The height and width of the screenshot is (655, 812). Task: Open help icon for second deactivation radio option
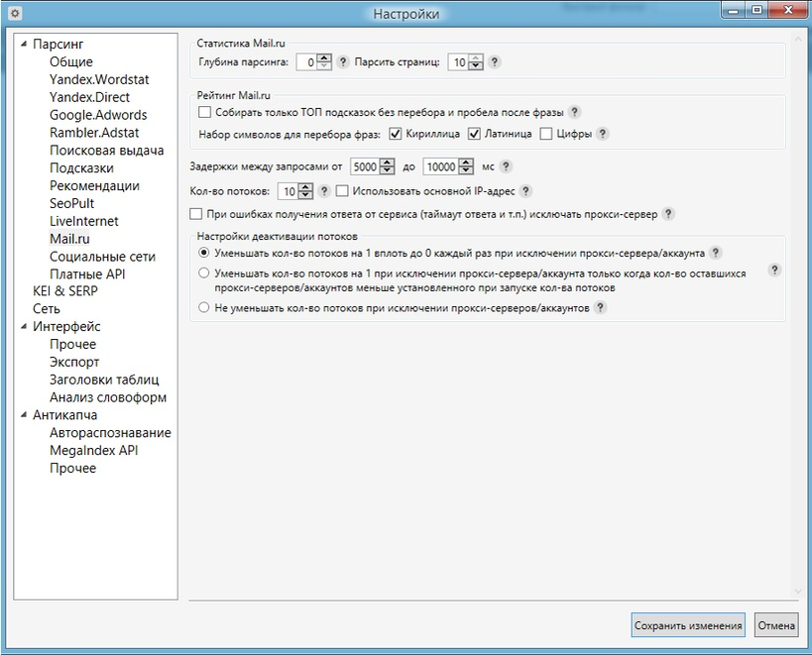click(x=774, y=271)
